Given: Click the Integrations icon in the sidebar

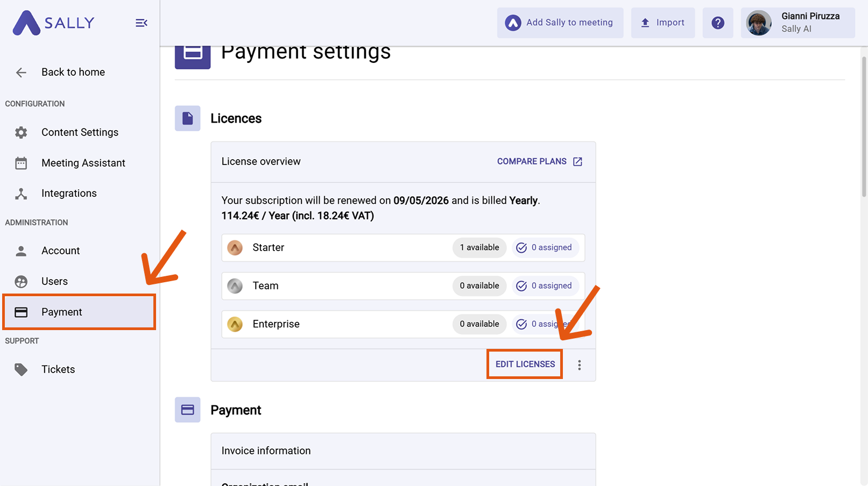Looking at the screenshot, I should point(20,194).
